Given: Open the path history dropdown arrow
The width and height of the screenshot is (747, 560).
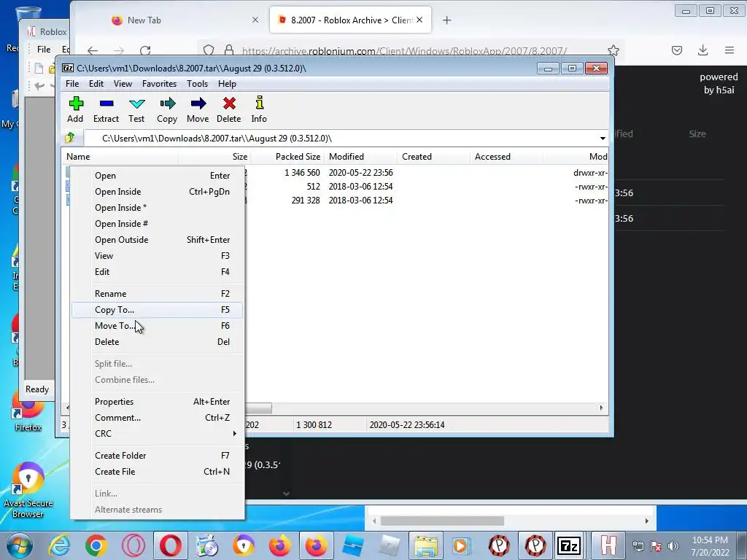Looking at the screenshot, I should [x=603, y=139].
